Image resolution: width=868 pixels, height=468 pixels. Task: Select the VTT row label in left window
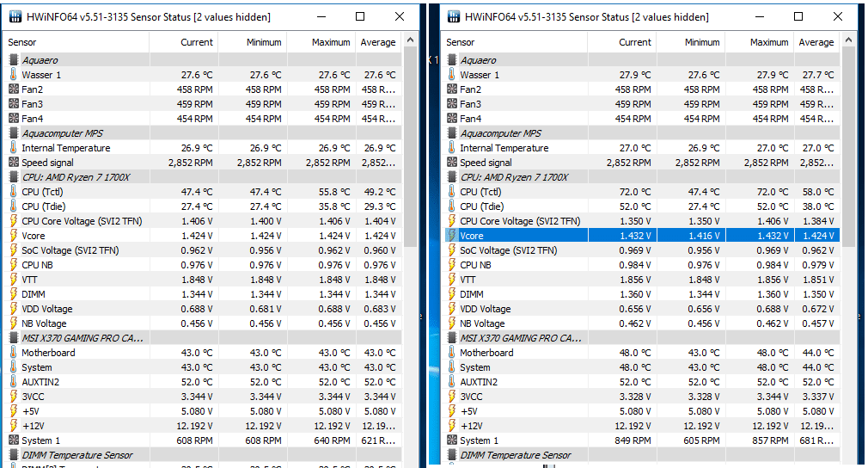coord(29,280)
